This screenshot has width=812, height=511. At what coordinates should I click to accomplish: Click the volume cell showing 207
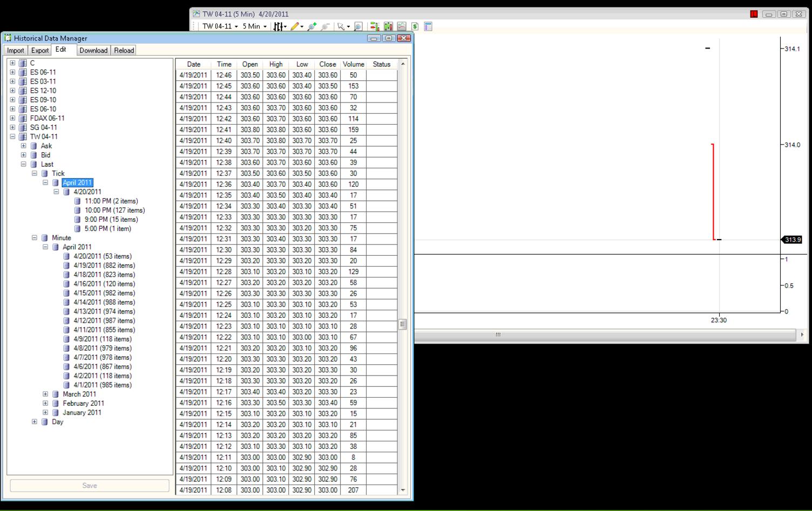point(353,490)
